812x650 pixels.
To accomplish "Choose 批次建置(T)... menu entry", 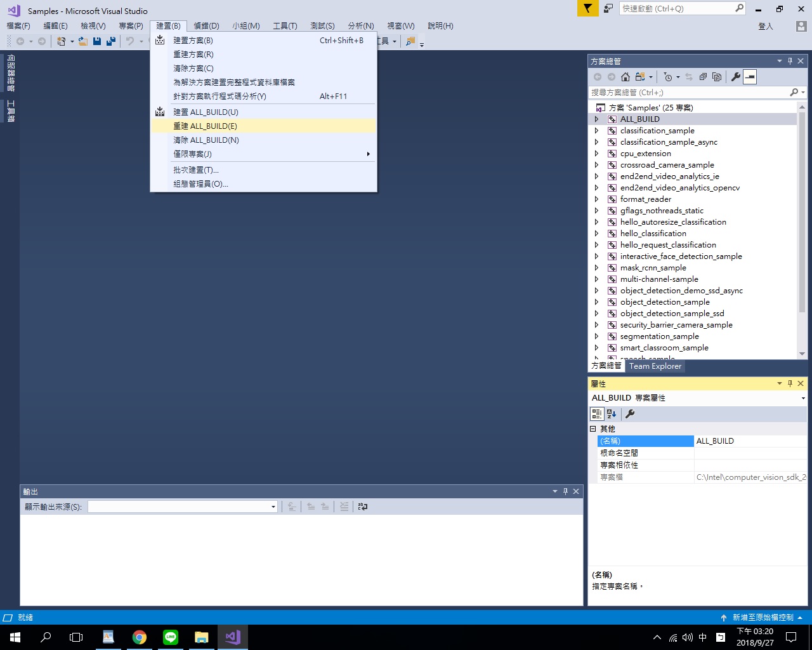I will (x=263, y=170).
